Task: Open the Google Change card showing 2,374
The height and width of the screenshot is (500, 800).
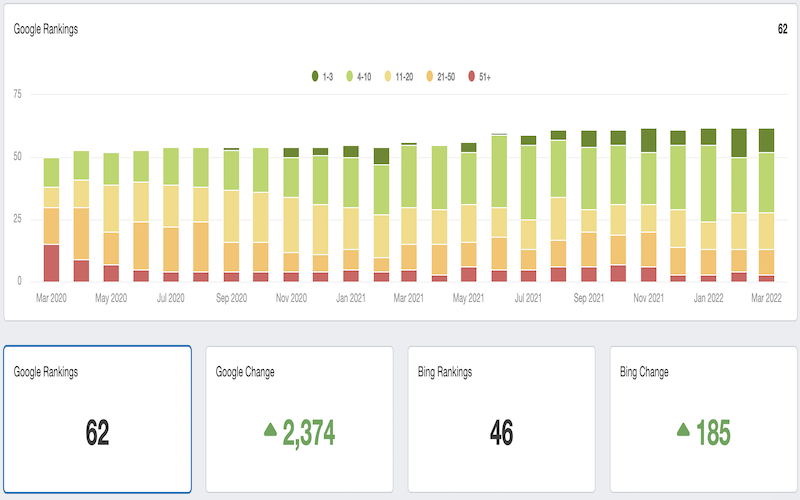Action: (x=299, y=419)
